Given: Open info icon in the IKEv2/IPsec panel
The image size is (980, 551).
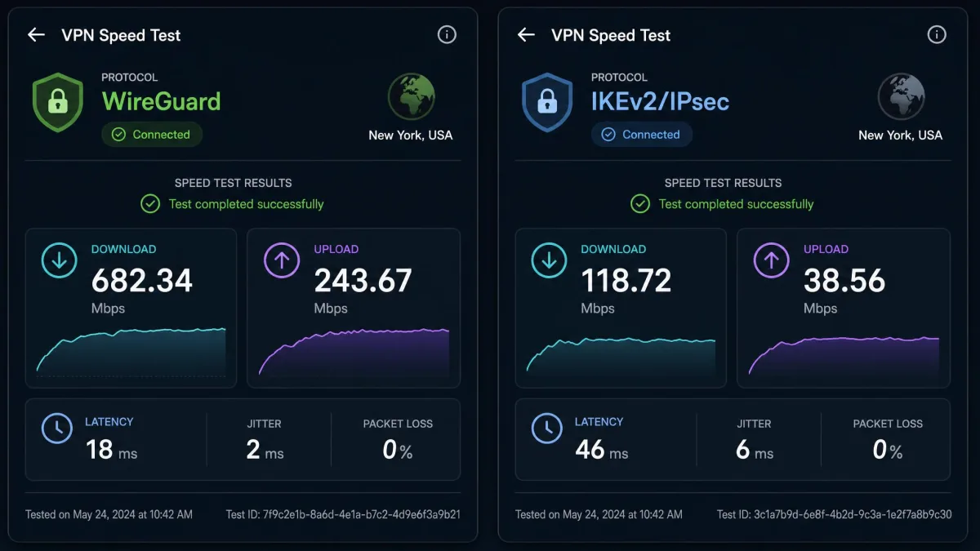Looking at the screenshot, I should [x=937, y=34].
